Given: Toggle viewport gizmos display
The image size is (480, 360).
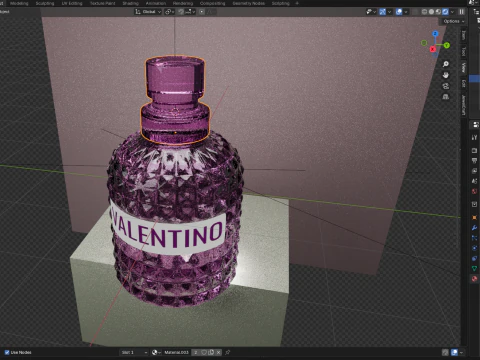Looking at the screenshot, I should pyautogui.click(x=382, y=12).
